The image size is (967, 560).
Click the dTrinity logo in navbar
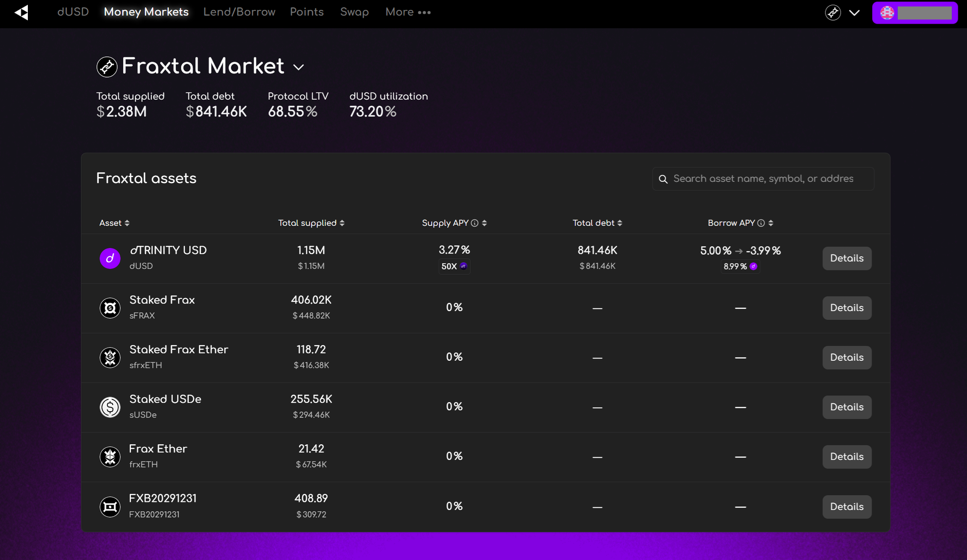(21, 12)
